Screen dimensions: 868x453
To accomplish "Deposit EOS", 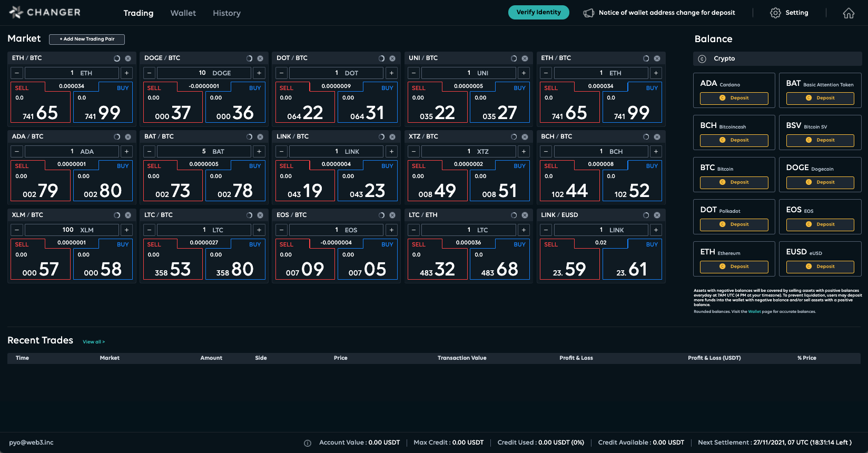I will click(820, 224).
